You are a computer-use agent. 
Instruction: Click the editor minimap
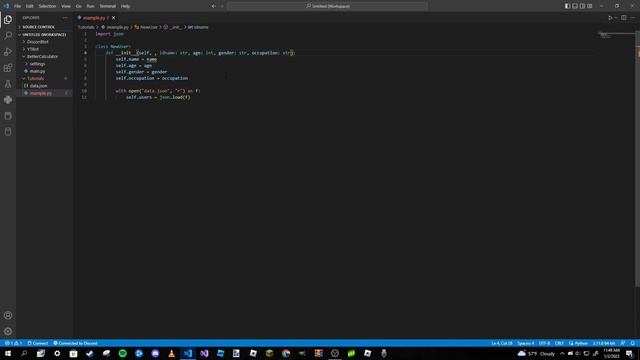[x=616, y=36]
